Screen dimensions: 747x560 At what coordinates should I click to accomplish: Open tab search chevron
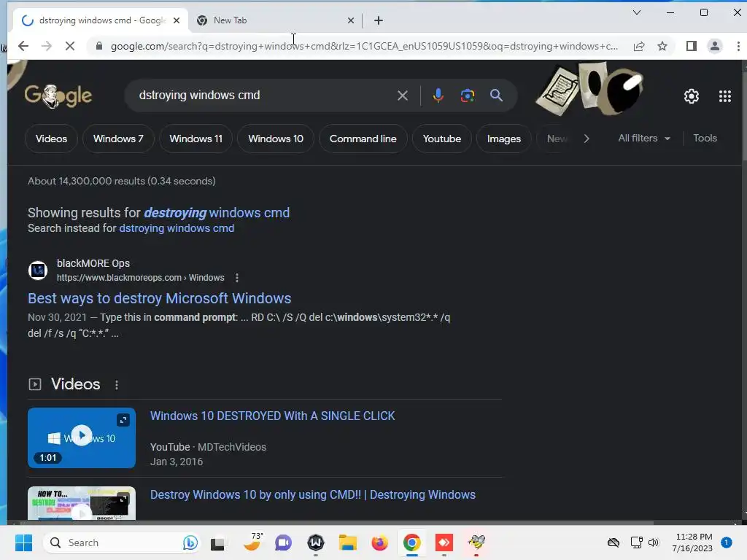[636, 12]
